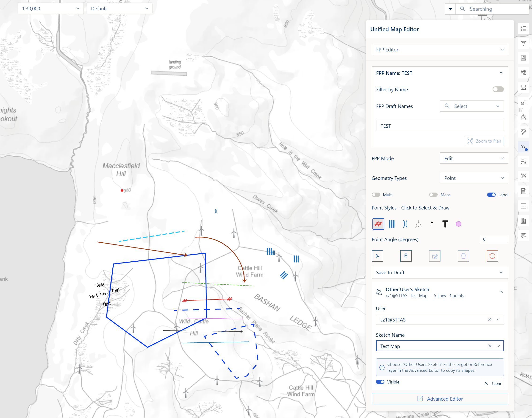Select the three blue bars point style
Screen dimensions: 532x418
coord(392,224)
